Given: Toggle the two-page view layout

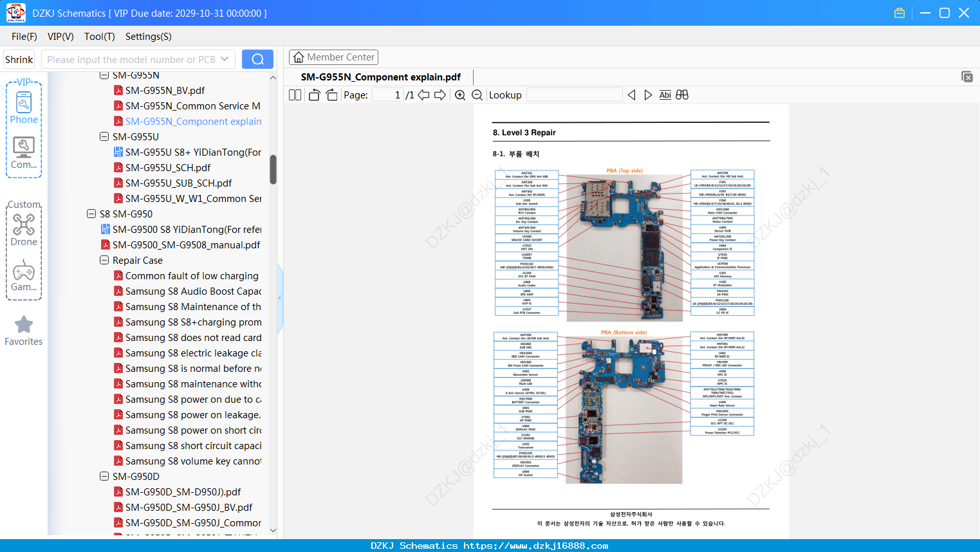Looking at the screenshot, I should point(295,95).
